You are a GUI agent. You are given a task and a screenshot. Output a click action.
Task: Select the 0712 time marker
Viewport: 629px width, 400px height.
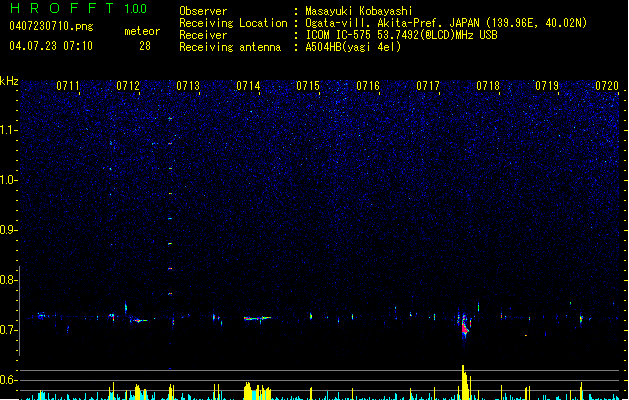[128, 86]
